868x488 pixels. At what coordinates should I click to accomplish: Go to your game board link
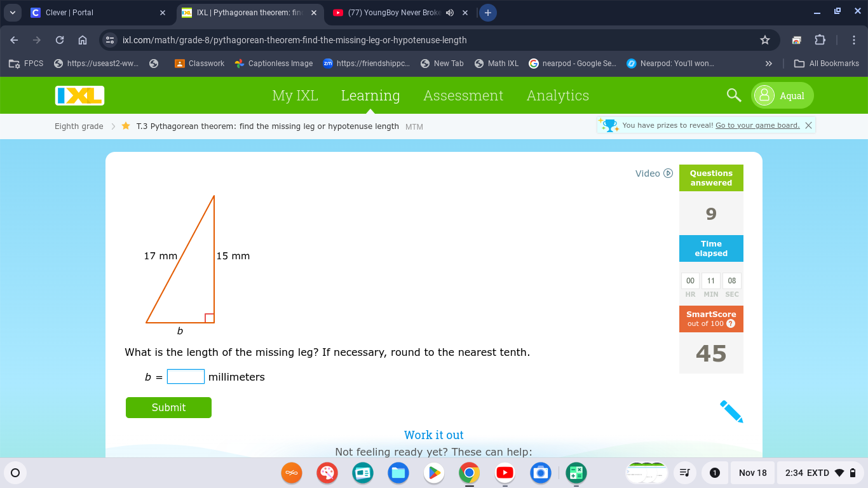pyautogui.click(x=757, y=125)
